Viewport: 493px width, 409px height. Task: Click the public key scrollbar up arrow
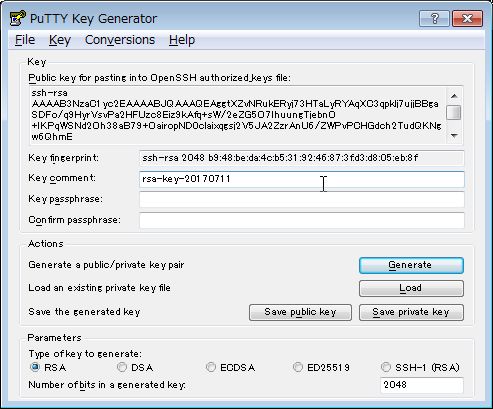pos(454,96)
